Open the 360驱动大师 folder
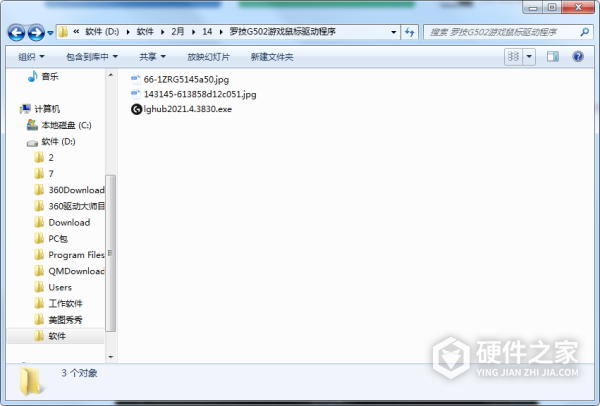 [x=76, y=206]
